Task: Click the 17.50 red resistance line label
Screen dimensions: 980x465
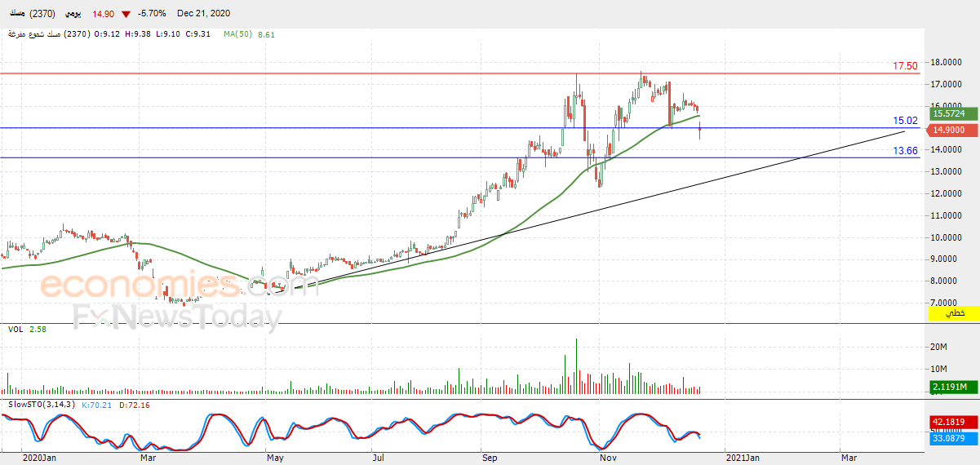Action: click(x=905, y=66)
